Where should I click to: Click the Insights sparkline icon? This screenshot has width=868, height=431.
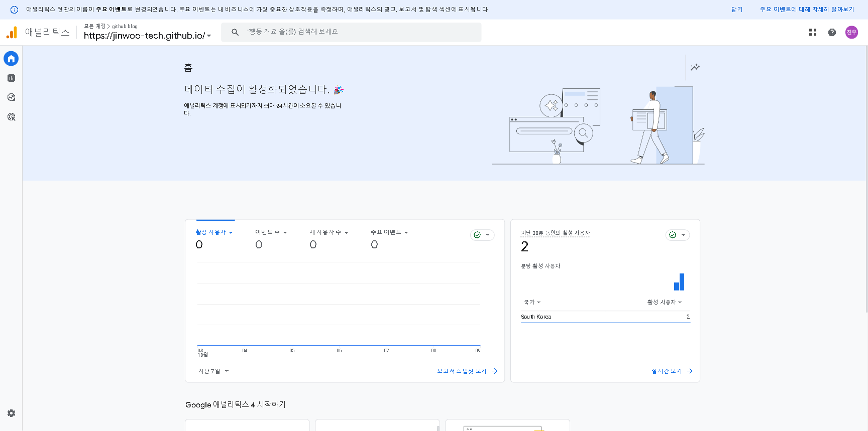tap(695, 67)
